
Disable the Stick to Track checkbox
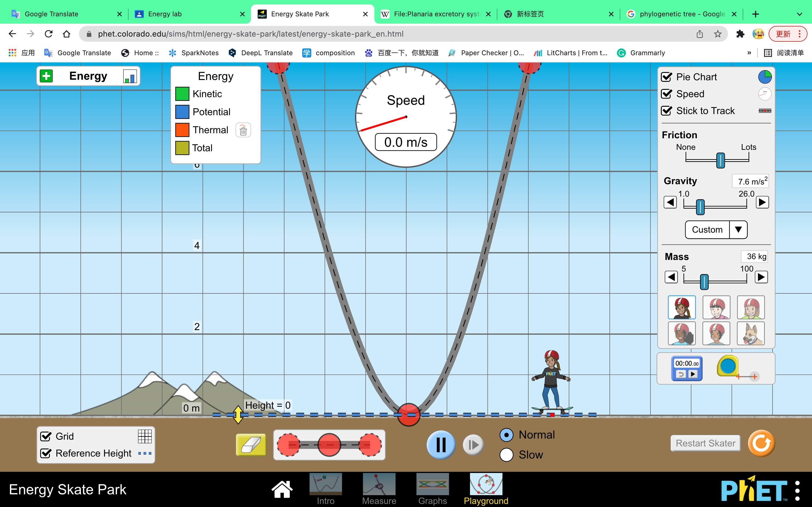pyautogui.click(x=667, y=111)
